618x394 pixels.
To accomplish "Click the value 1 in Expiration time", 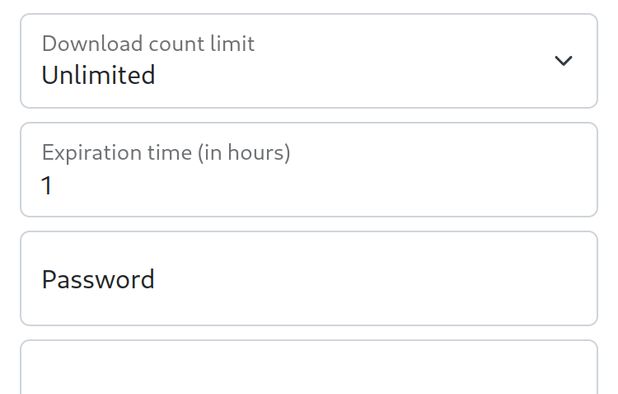I will [47, 185].
